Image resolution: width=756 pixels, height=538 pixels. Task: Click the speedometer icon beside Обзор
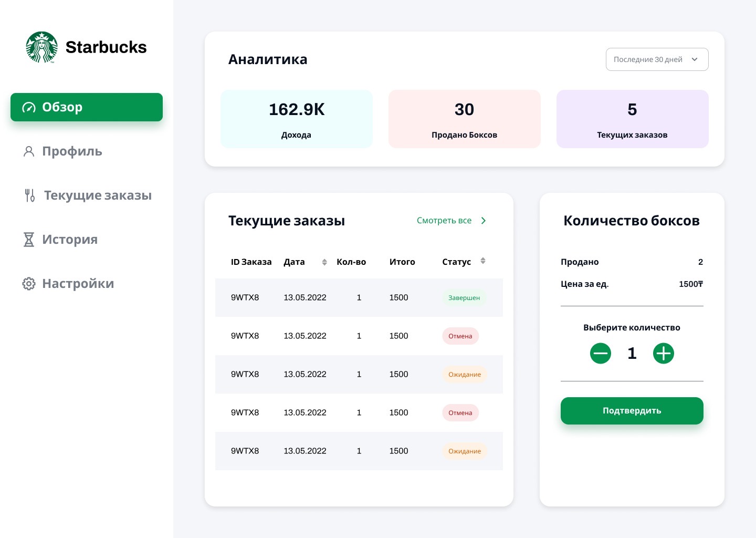click(29, 107)
